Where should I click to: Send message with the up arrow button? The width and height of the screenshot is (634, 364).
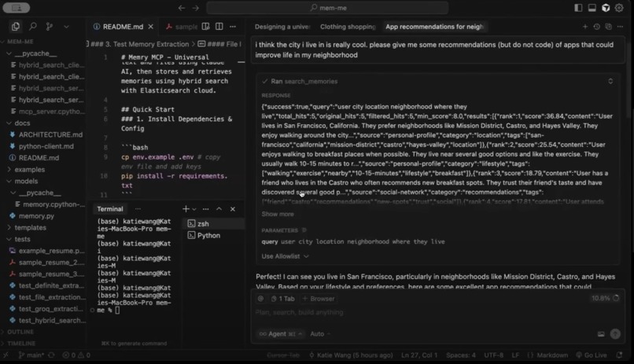click(615, 333)
